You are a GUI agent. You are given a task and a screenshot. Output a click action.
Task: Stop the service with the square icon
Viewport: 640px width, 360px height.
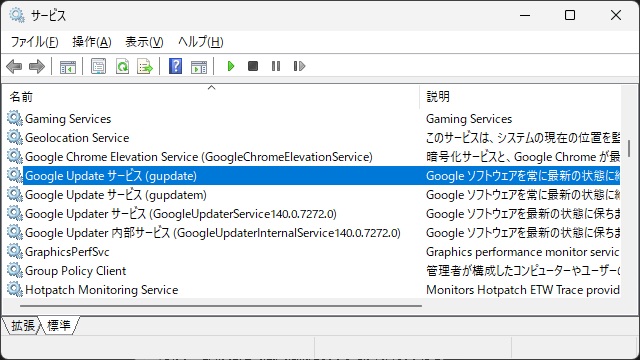(253, 66)
